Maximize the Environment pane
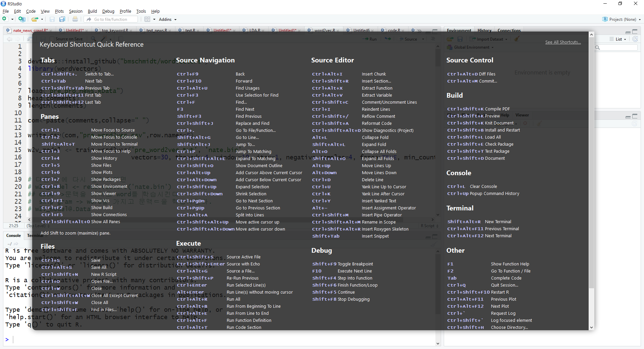This screenshot has width=644, height=349. pos(635,32)
